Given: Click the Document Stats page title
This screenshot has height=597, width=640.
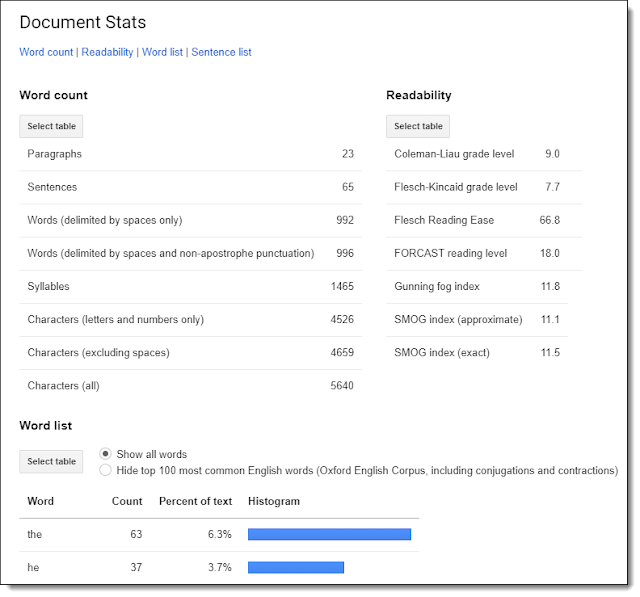Looking at the screenshot, I should pyautogui.click(x=81, y=22).
